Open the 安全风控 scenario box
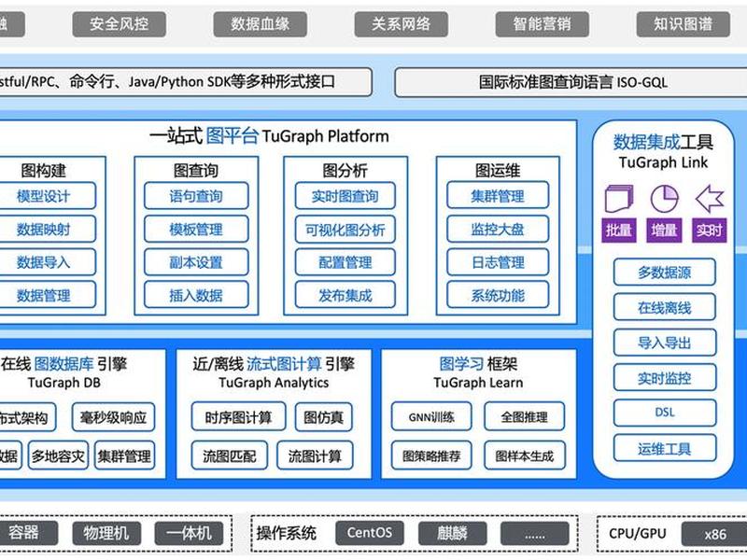This screenshot has height=560, width=747. [x=120, y=24]
